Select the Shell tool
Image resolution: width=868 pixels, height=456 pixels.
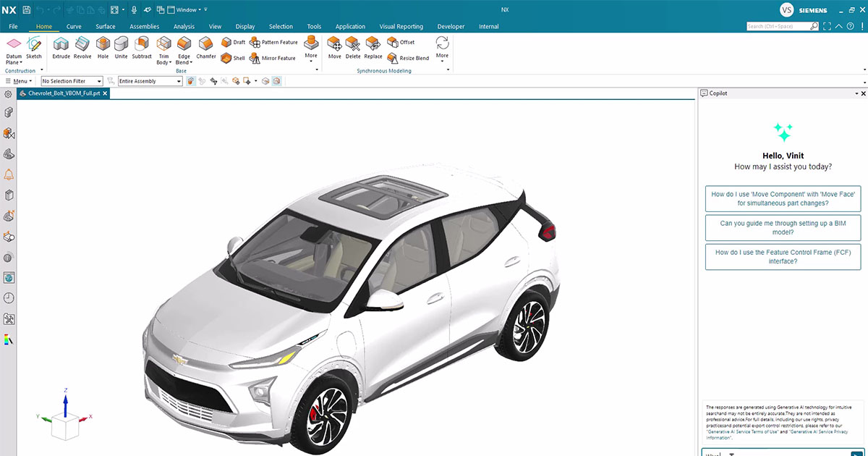(224, 58)
